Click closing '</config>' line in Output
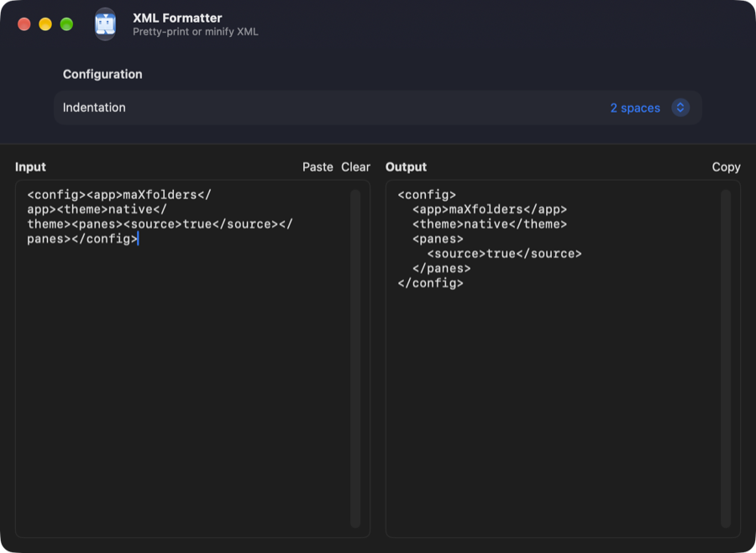Viewport: 756px width, 553px height. pos(431,283)
